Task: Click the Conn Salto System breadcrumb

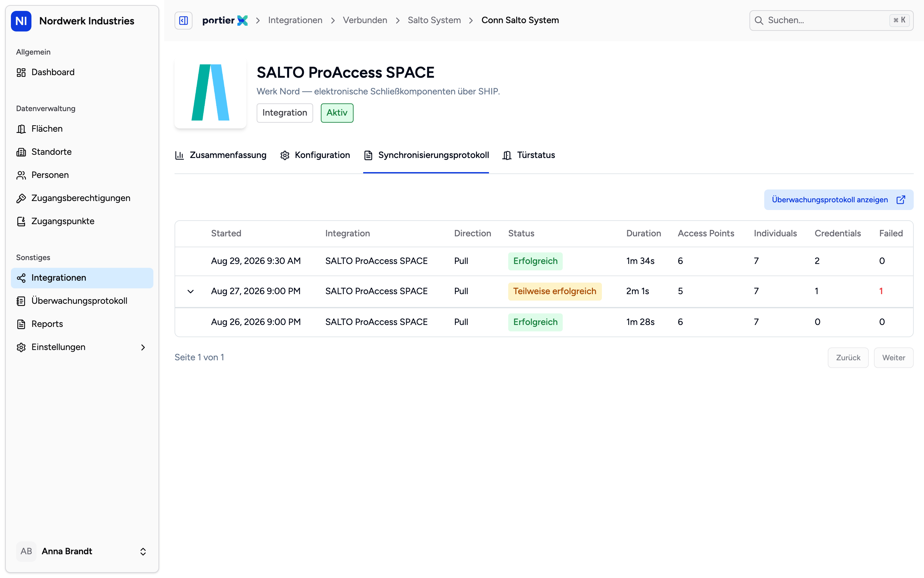Action: [520, 21]
